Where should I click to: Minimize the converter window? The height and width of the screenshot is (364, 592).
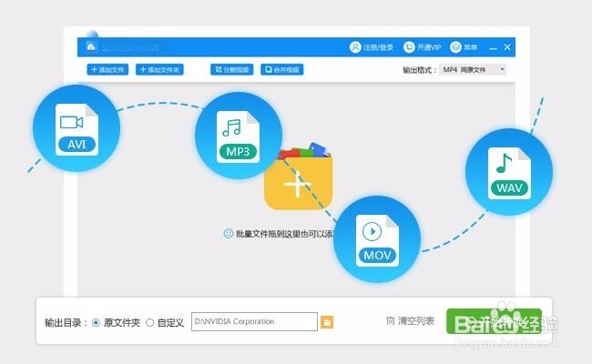pyautogui.click(x=493, y=47)
